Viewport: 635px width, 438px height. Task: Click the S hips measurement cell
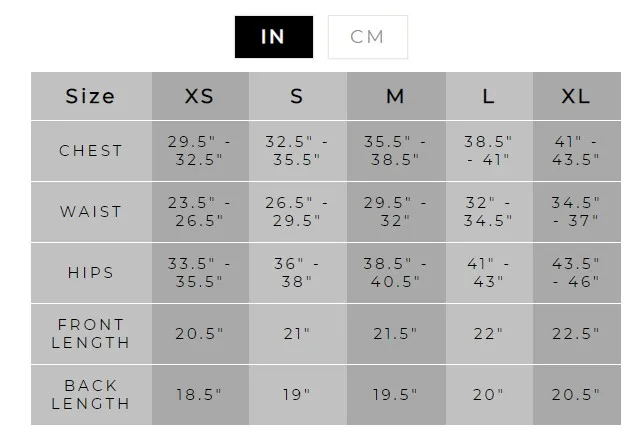[x=297, y=272]
